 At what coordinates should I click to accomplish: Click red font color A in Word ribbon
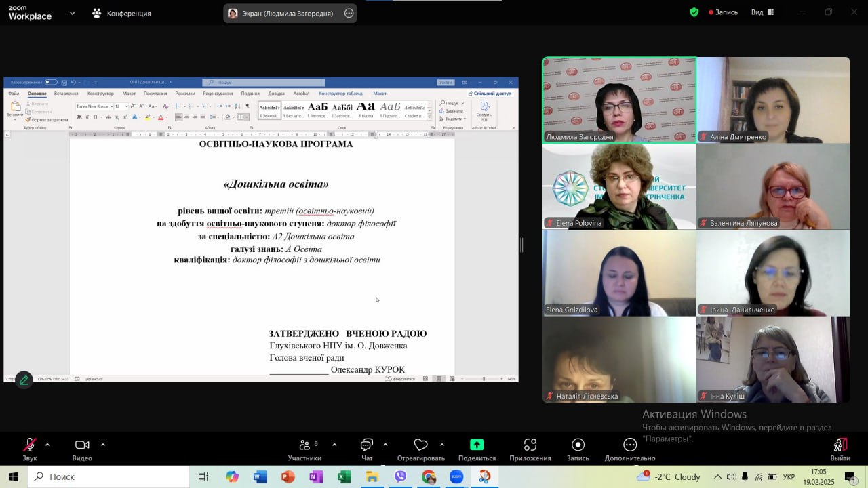[161, 117]
